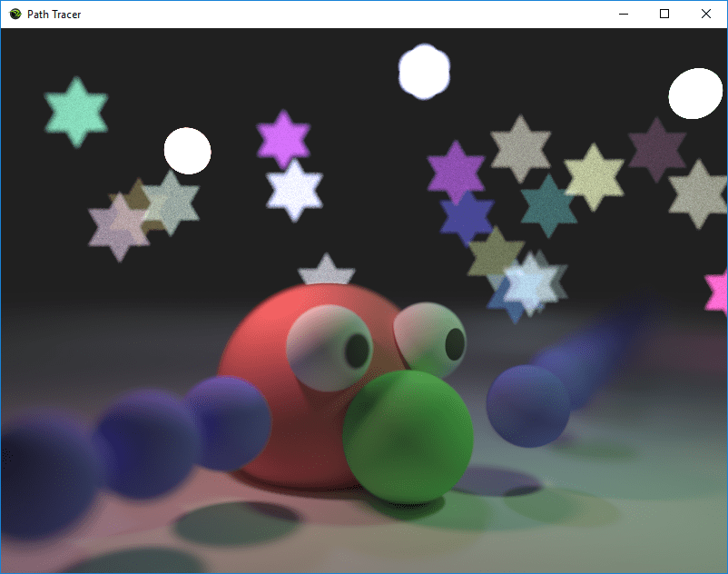Click the green sphere nose in the render
This screenshot has width=728, height=574.
408,436
